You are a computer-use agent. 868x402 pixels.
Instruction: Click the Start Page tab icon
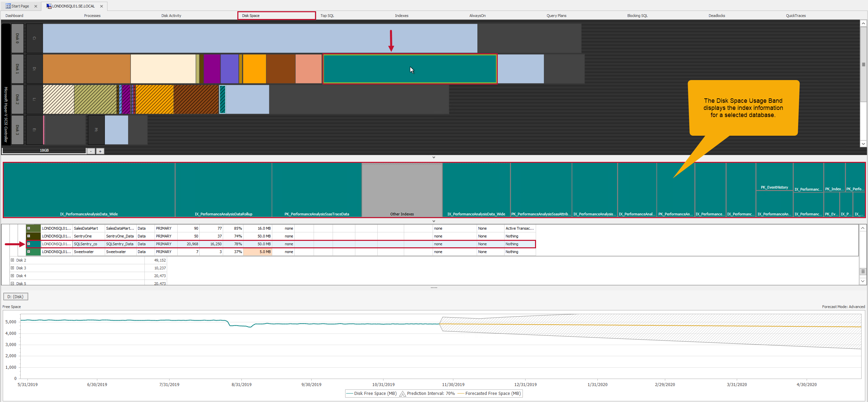8,6
